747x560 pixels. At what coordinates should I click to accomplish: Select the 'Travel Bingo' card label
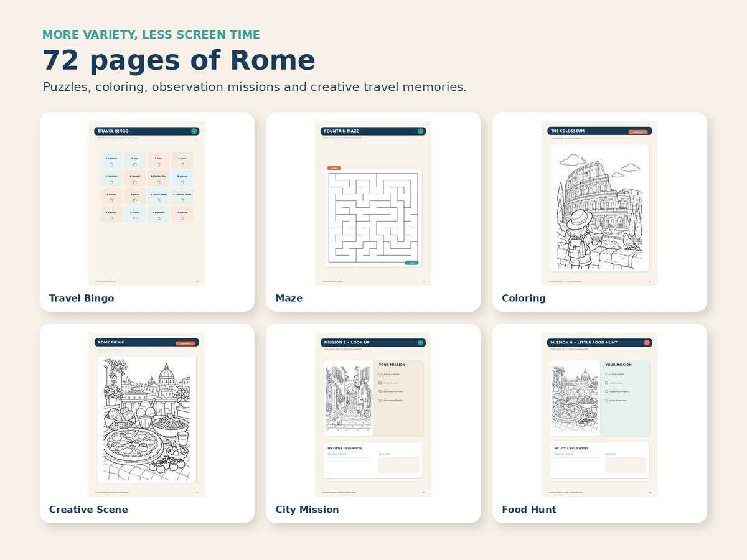point(82,298)
